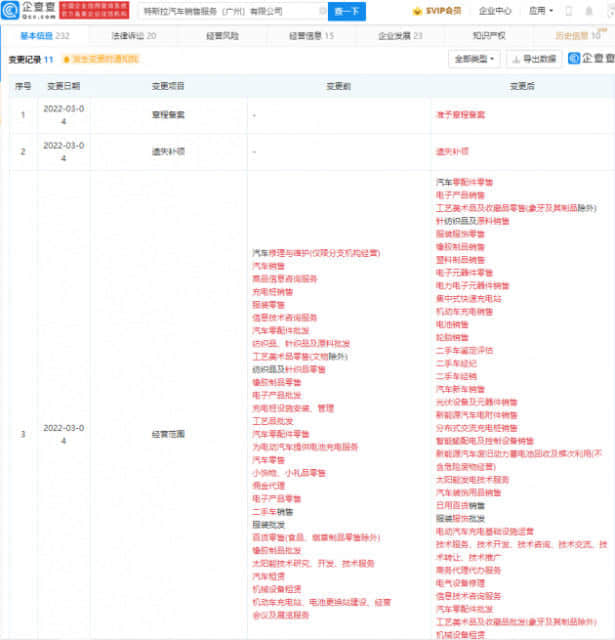This screenshot has height=640, width=615.
Task: Switch to the 法律诉讼 tab
Action: [x=132, y=35]
